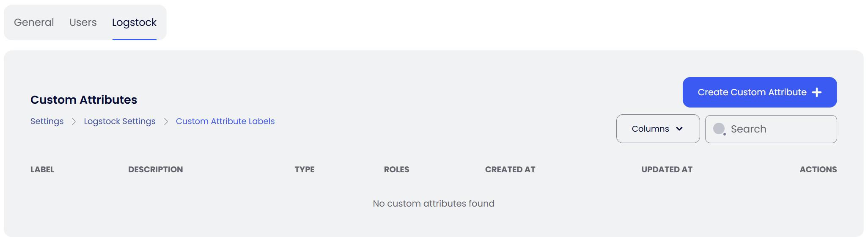Screen dimensions: 868x243
Task: Click the breadcrumb chevron after Settings
Action: pos(74,121)
